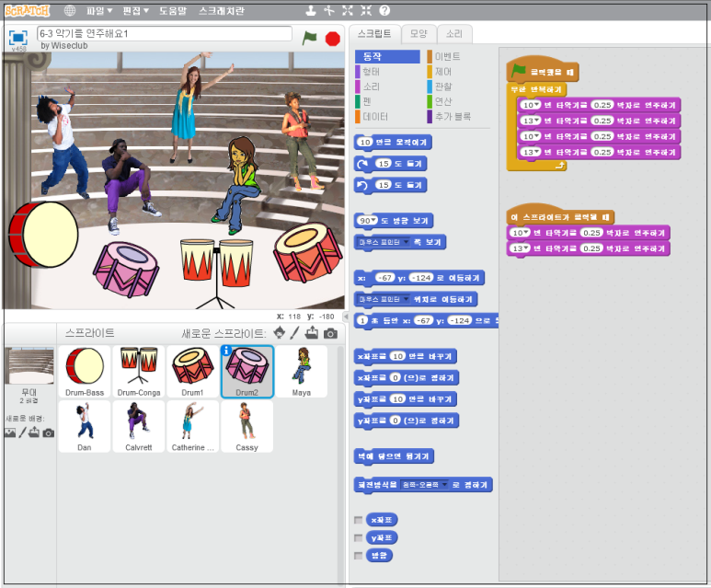711x588 pixels.
Task: Open the 편집 menu
Action: pos(135,10)
